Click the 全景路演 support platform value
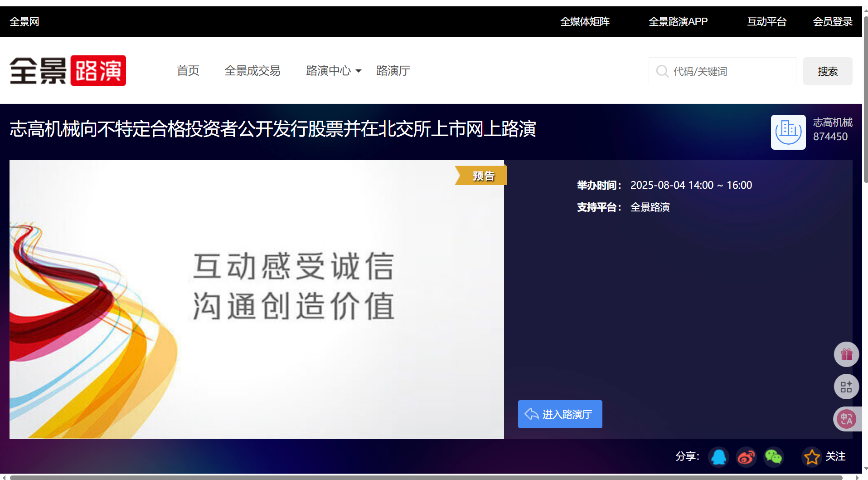Viewport: 868px width, 480px height. [650, 207]
